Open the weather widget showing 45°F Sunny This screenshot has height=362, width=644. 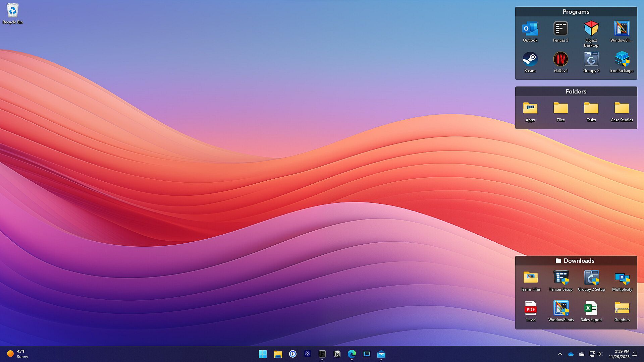[18, 354]
